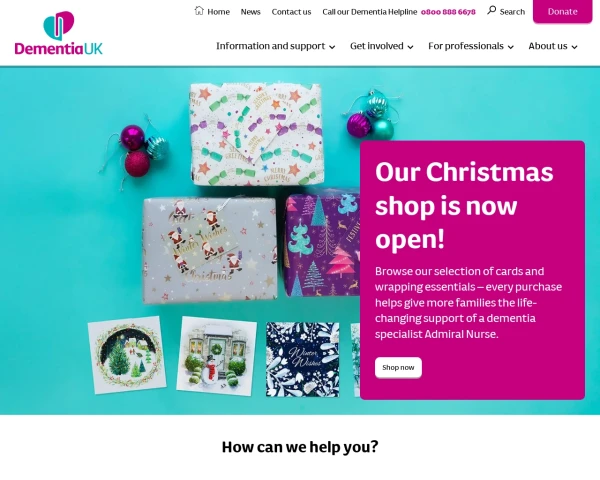Select the Winter Wishes navy card image
The width and height of the screenshot is (600, 480).
pos(303,359)
